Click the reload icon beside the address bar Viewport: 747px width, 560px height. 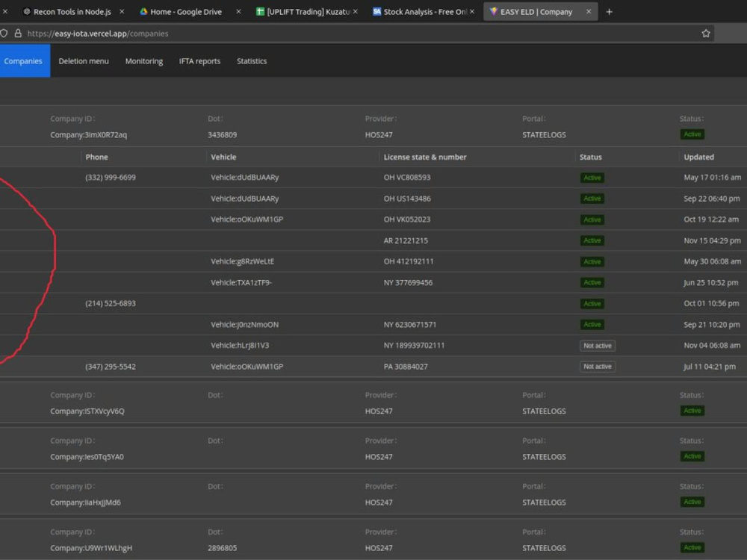click(x=4, y=33)
